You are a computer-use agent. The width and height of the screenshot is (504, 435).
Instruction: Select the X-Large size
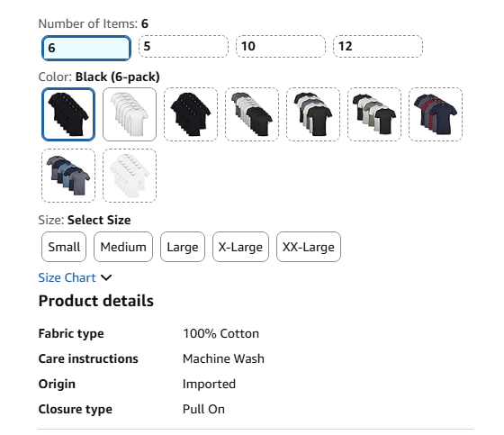(240, 247)
